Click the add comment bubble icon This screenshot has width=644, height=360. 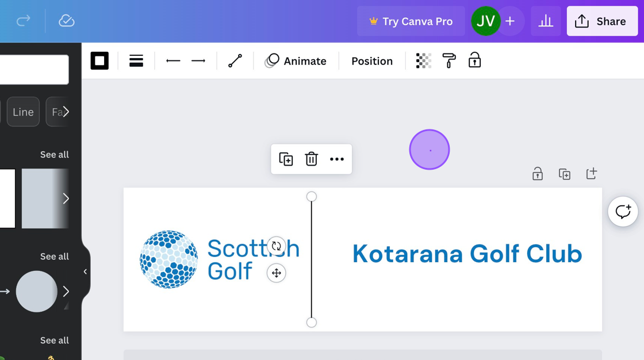click(623, 211)
